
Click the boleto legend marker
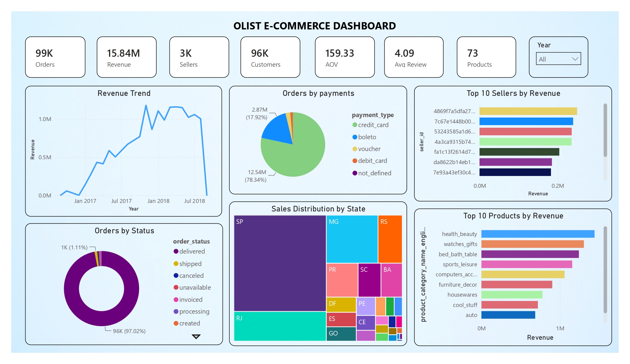tap(355, 137)
